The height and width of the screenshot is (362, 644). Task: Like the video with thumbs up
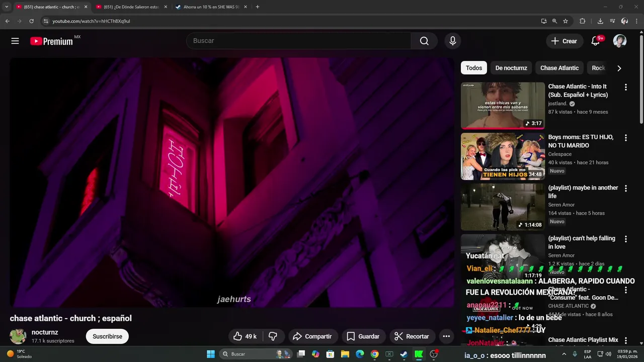point(245,336)
